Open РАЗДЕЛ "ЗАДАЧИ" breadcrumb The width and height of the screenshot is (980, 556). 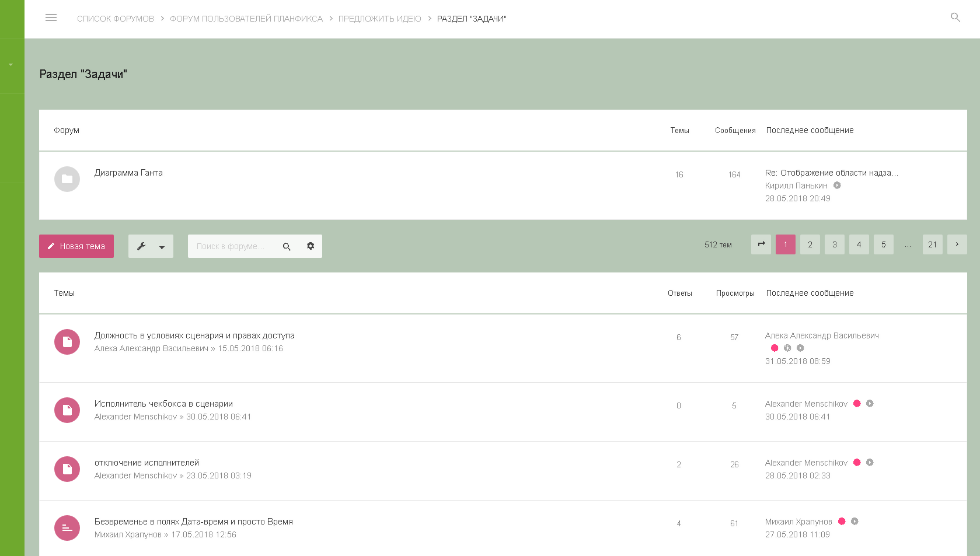(472, 19)
